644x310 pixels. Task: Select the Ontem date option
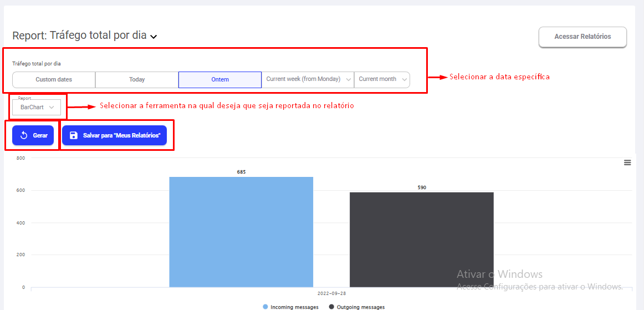pos(220,79)
